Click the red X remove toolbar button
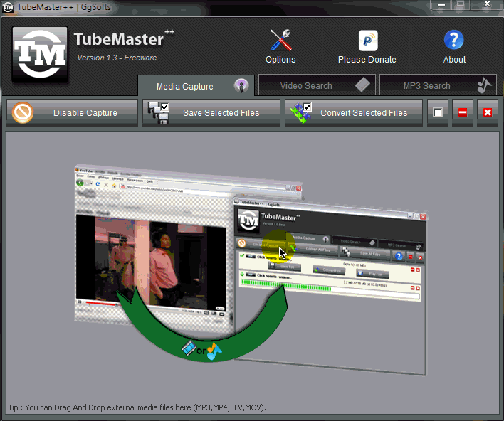 (488, 112)
